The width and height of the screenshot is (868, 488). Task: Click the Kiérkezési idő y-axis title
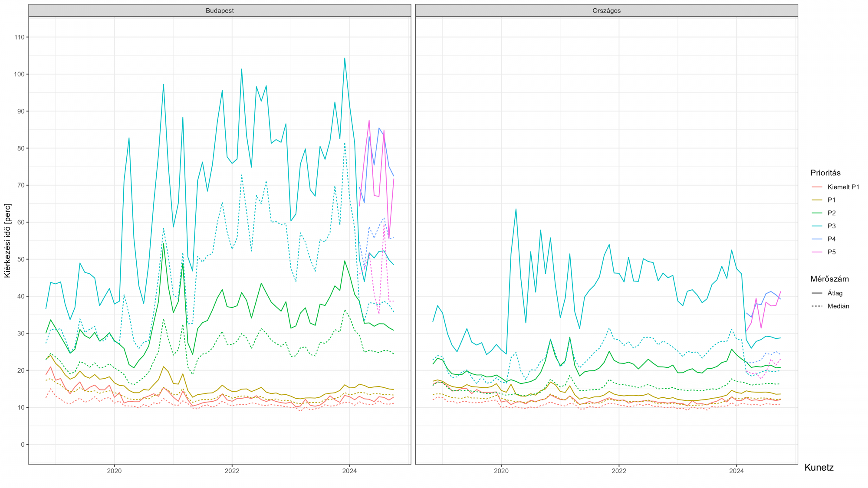click(x=7, y=240)
